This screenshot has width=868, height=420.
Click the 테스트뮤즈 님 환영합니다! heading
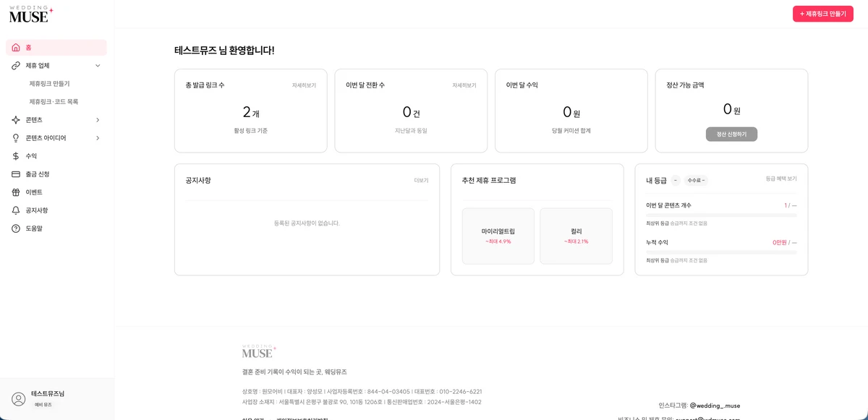[x=224, y=51]
